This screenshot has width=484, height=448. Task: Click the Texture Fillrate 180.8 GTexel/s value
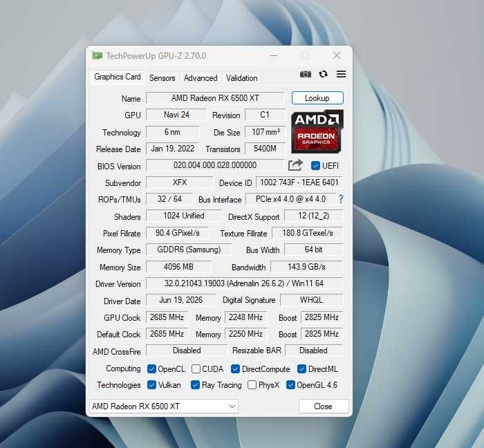(308, 233)
